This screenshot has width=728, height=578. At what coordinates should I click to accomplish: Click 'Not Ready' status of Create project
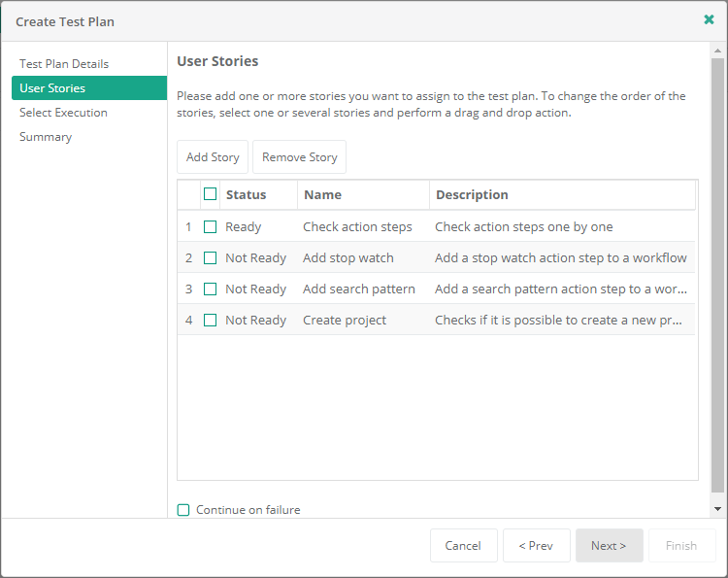pyautogui.click(x=256, y=321)
